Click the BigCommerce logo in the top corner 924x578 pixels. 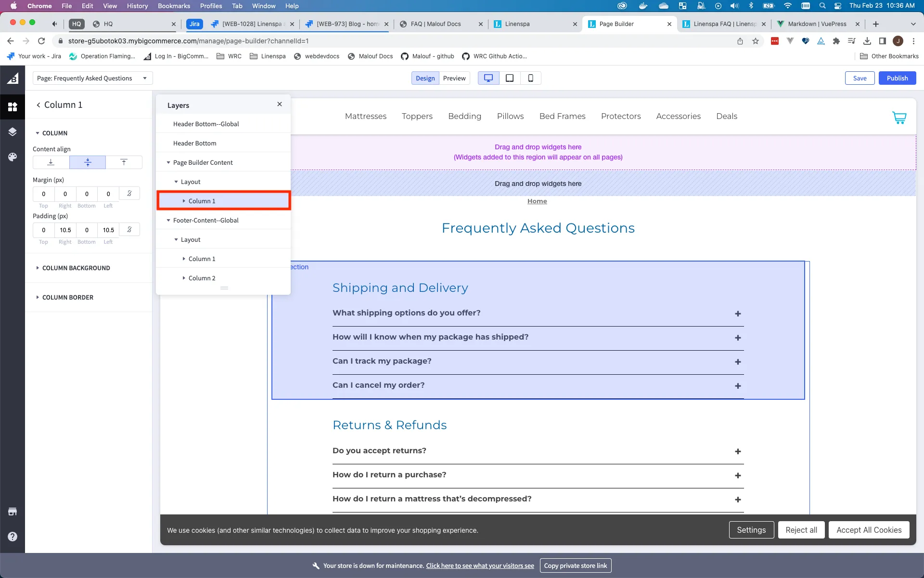[x=13, y=78]
